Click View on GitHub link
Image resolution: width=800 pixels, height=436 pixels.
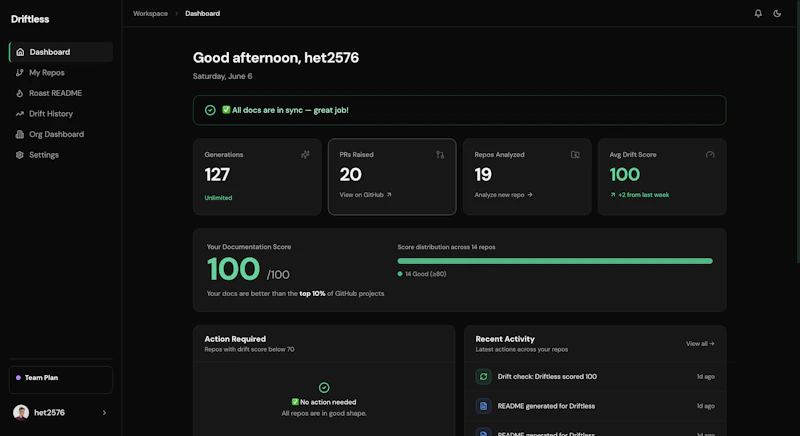pyautogui.click(x=365, y=195)
